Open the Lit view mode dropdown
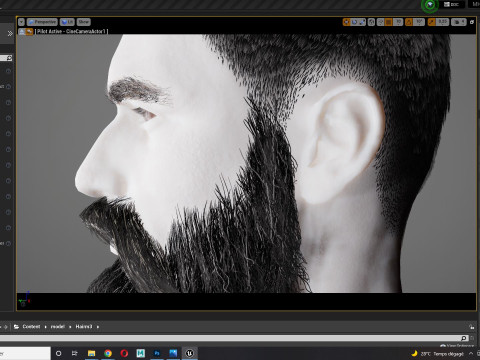 click(67, 22)
